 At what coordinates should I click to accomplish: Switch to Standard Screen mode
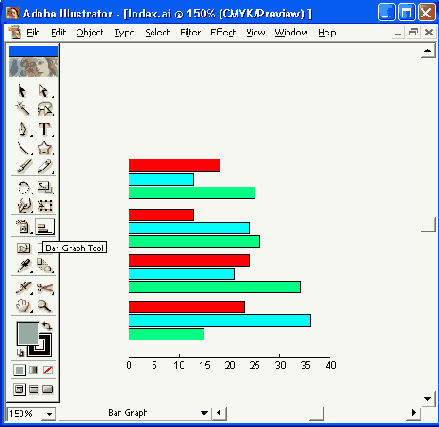point(19,389)
